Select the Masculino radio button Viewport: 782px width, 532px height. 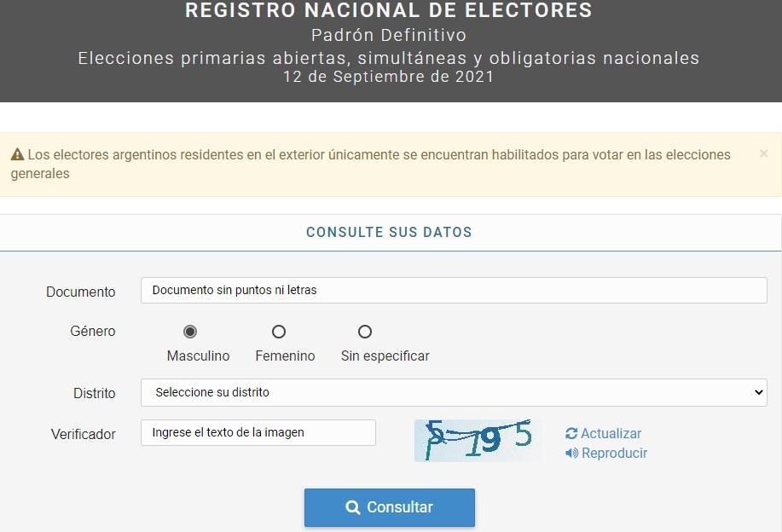coord(190,332)
